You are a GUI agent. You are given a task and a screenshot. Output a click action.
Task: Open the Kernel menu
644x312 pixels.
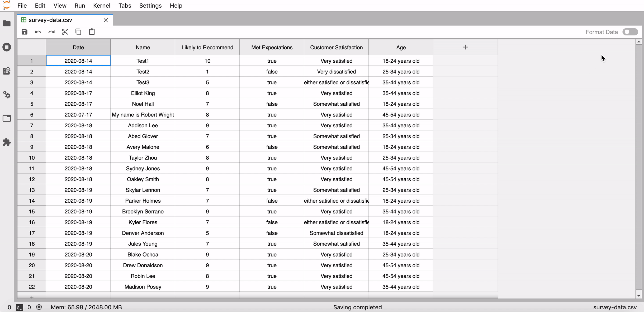[102, 6]
